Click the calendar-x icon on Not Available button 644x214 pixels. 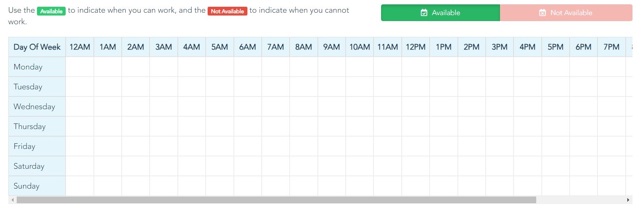(x=543, y=13)
